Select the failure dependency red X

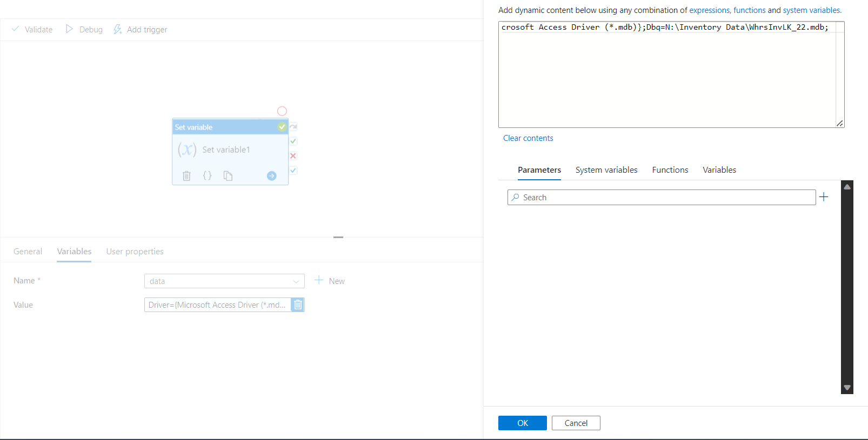click(x=293, y=156)
